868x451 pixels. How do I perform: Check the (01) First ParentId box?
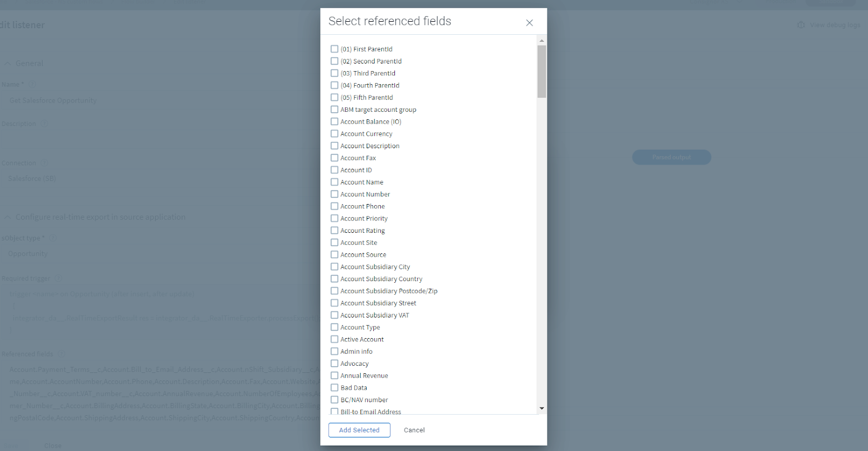tap(334, 49)
